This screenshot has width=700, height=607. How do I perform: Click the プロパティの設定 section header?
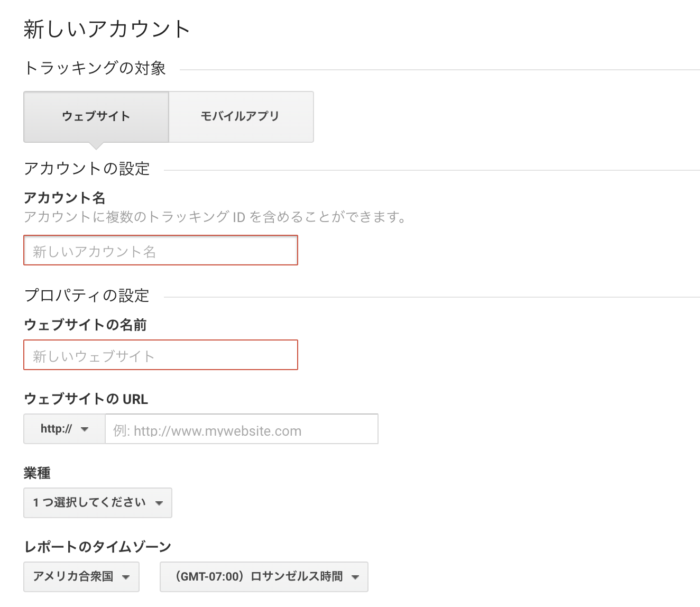[87, 296]
